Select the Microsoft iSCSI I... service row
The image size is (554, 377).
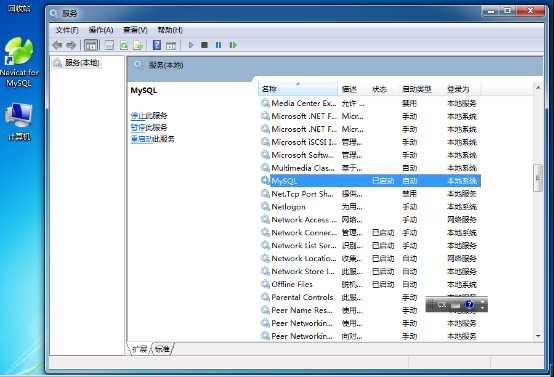(x=370, y=142)
